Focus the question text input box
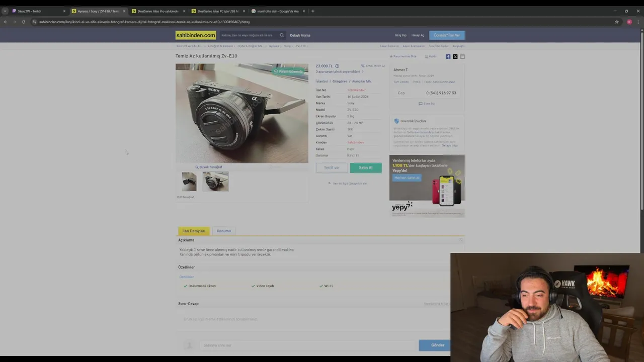The width and height of the screenshot is (644, 362). point(308,345)
